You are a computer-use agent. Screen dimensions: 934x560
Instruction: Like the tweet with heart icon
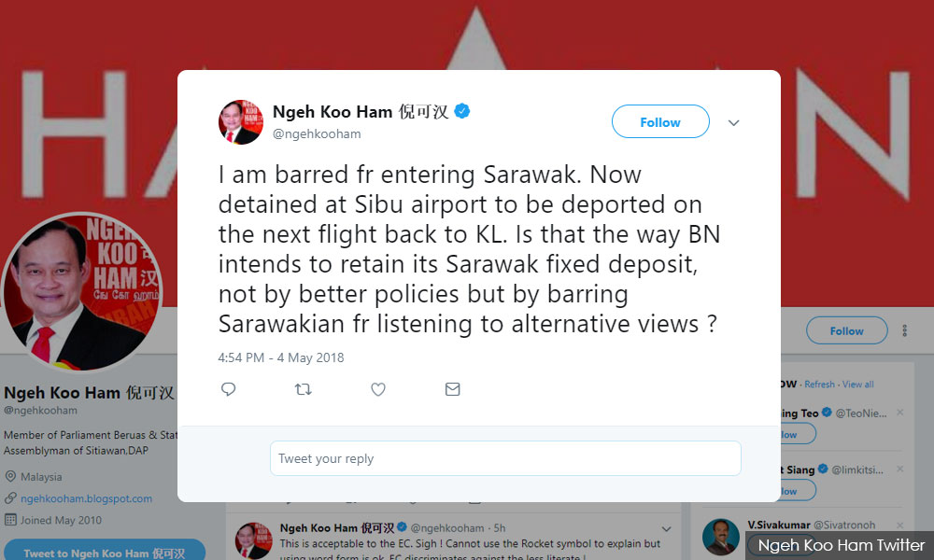click(x=378, y=389)
